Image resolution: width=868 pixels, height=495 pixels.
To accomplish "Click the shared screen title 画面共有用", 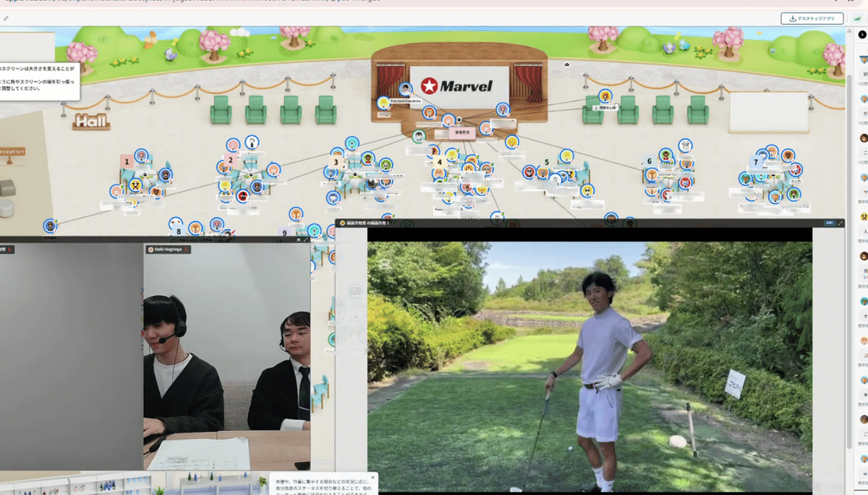I will tap(368, 223).
